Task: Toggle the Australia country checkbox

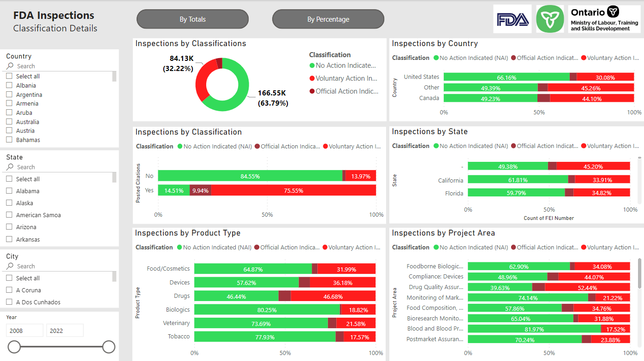Action: pyautogui.click(x=9, y=122)
